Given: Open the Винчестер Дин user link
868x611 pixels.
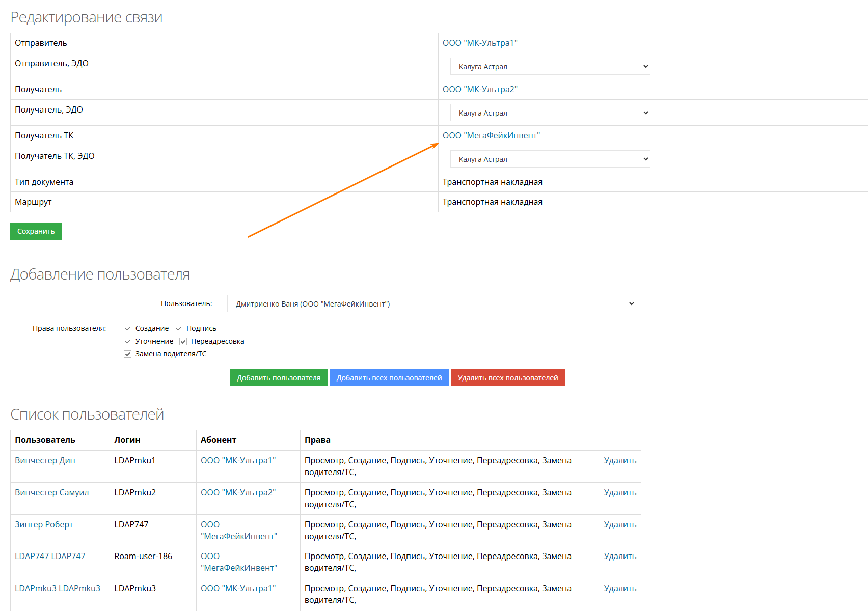Looking at the screenshot, I should click(45, 461).
